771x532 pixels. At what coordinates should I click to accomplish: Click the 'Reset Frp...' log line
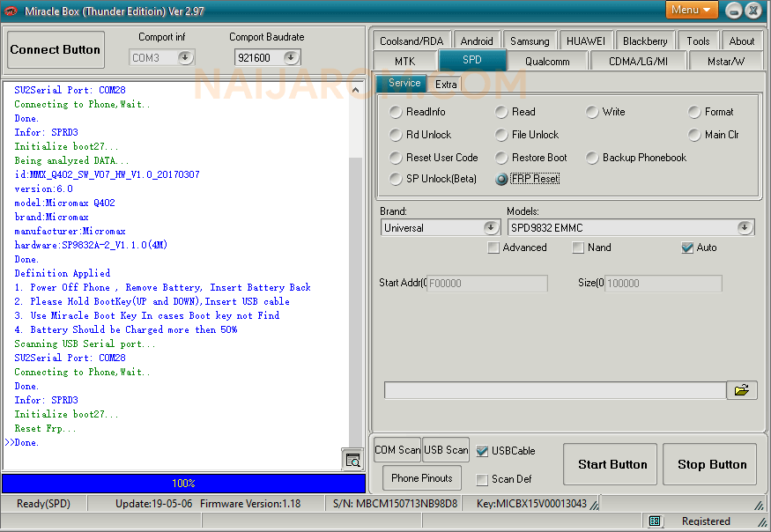[45, 428]
